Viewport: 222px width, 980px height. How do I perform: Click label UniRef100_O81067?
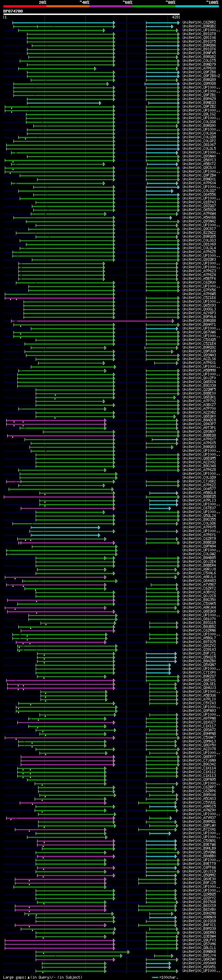199,145
